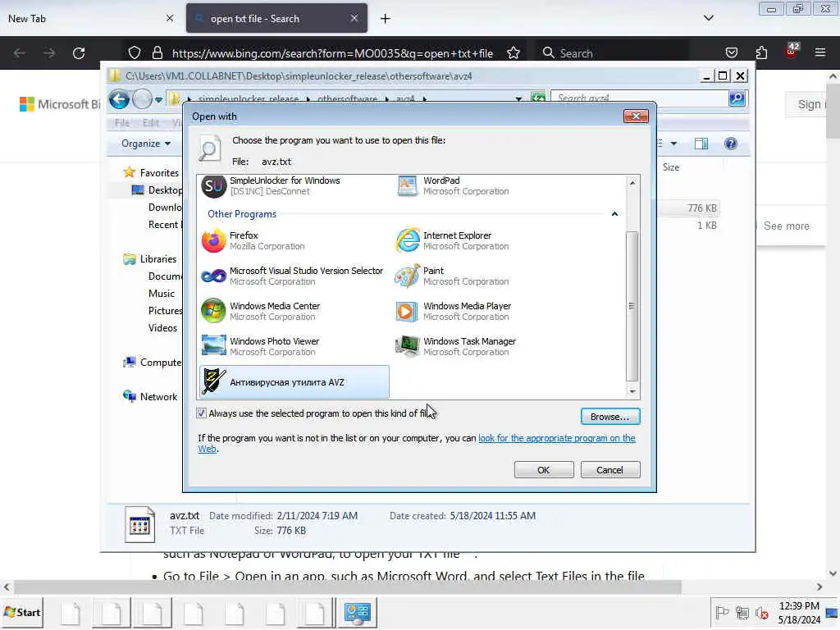The image size is (840, 630).
Task: Select Desktop in navigation pane
Action: 166,190
